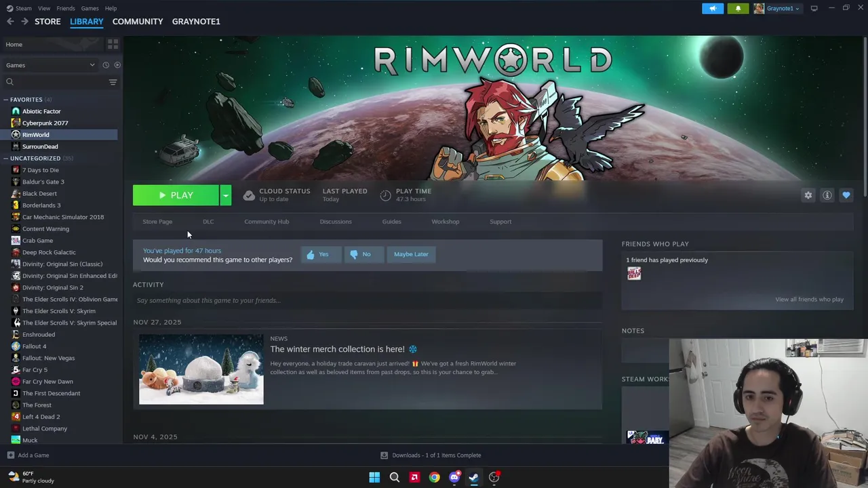Open the Games menu
The height and width of the screenshot is (488, 868).
[x=90, y=8]
